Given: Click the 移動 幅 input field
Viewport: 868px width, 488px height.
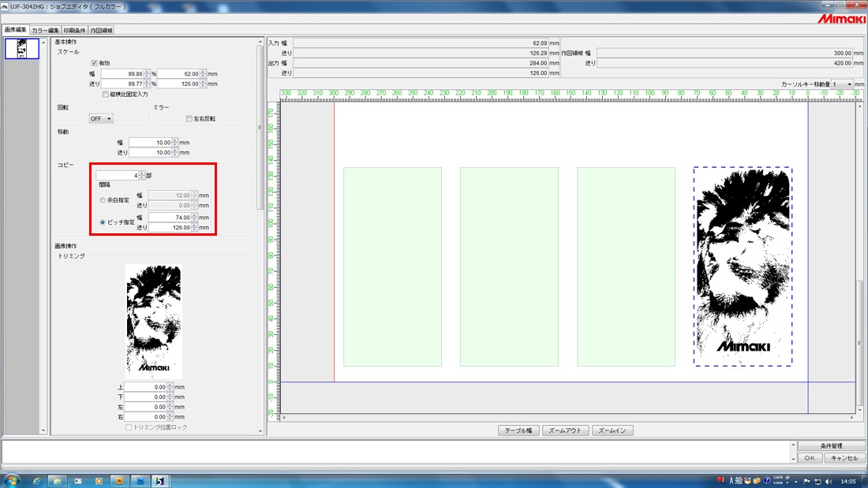Looking at the screenshot, I should (150, 143).
